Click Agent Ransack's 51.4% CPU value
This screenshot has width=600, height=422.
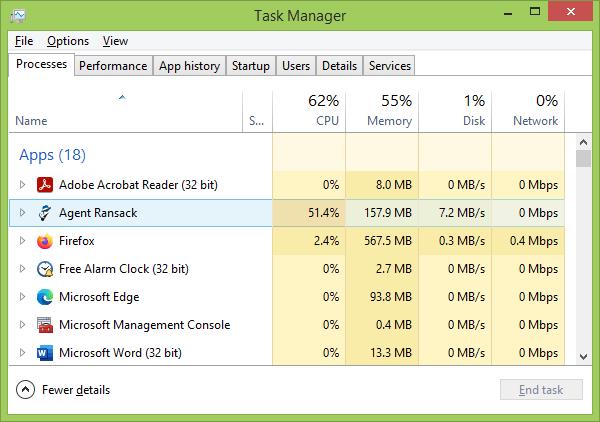point(323,213)
